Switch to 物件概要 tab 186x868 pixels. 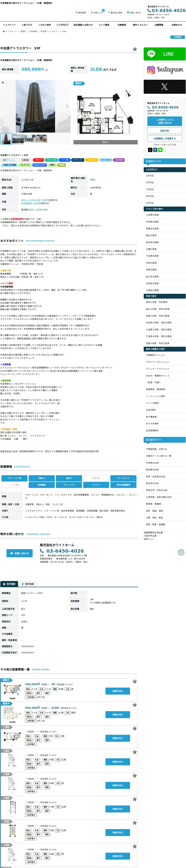9,584
